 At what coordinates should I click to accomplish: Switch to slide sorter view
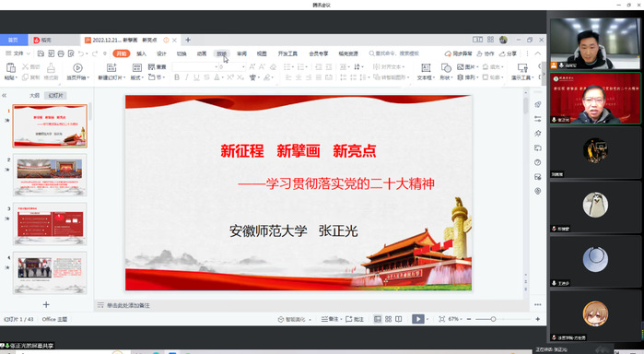(x=388, y=319)
